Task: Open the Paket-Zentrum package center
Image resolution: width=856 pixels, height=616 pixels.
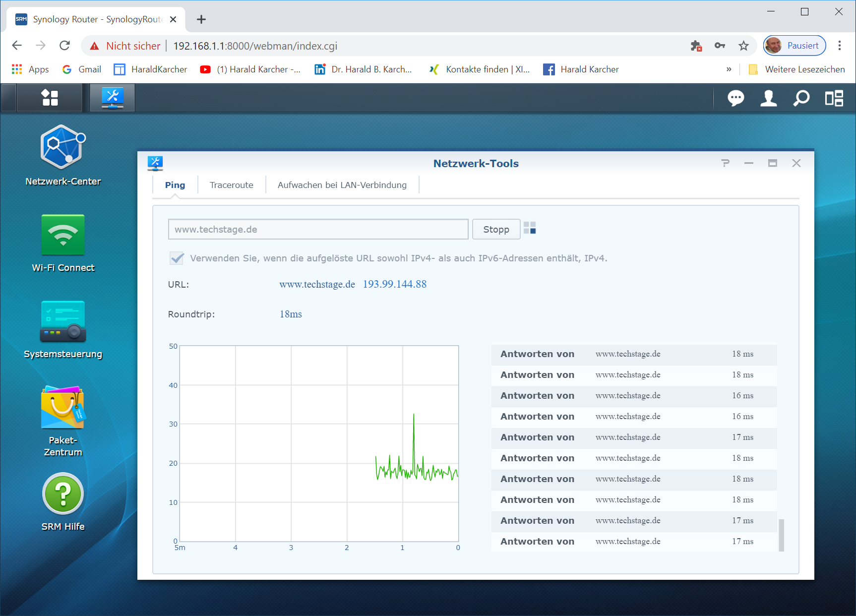Action: (63, 408)
